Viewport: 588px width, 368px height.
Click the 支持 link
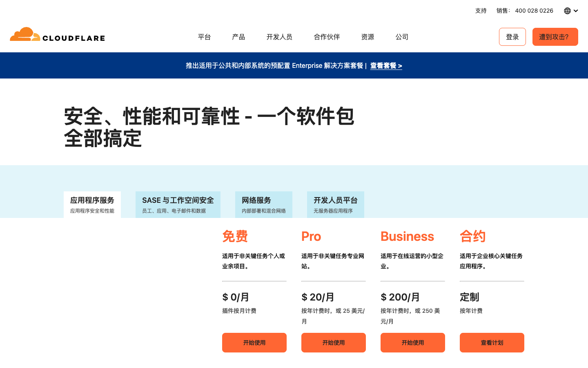pyautogui.click(x=481, y=11)
